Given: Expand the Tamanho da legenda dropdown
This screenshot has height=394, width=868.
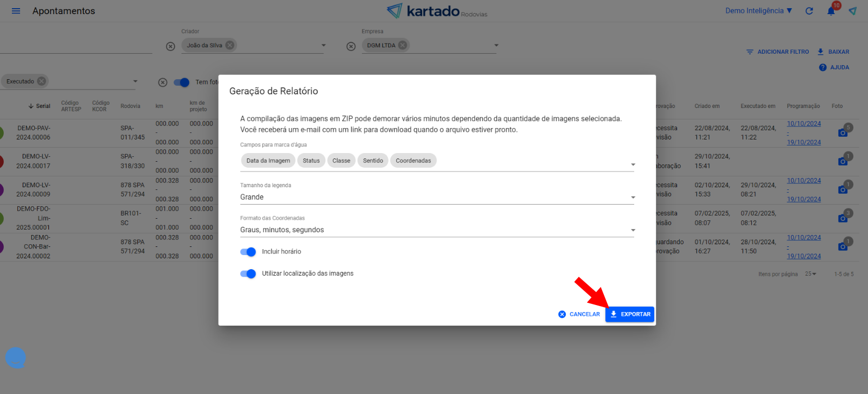Looking at the screenshot, I should click(437, 198).
